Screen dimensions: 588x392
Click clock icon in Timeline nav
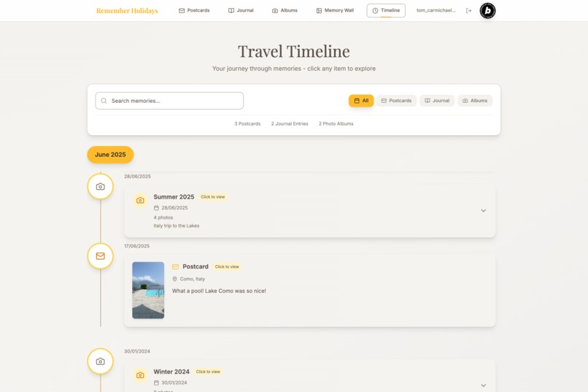coord(375,10)
